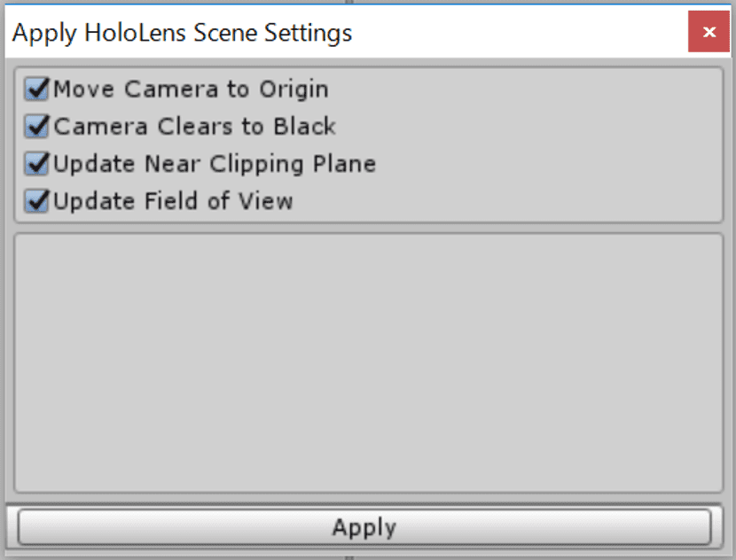Click the checkmark icon beside Camera Clears to Black
736x560 pixels.
coord(37,125)
